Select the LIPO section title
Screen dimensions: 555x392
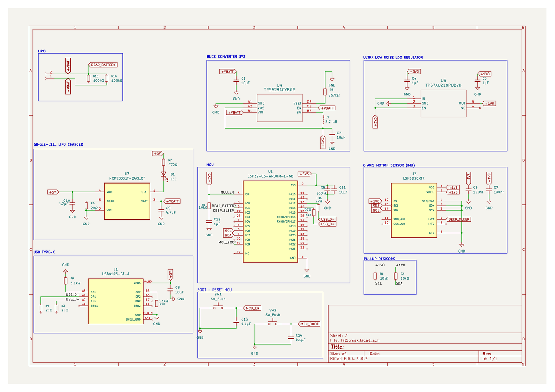[42, 51]
